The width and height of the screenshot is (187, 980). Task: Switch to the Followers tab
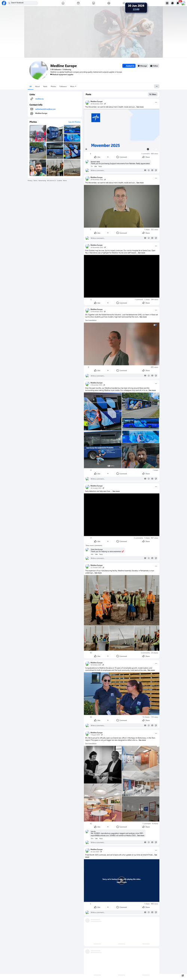[x=63, y=86]
